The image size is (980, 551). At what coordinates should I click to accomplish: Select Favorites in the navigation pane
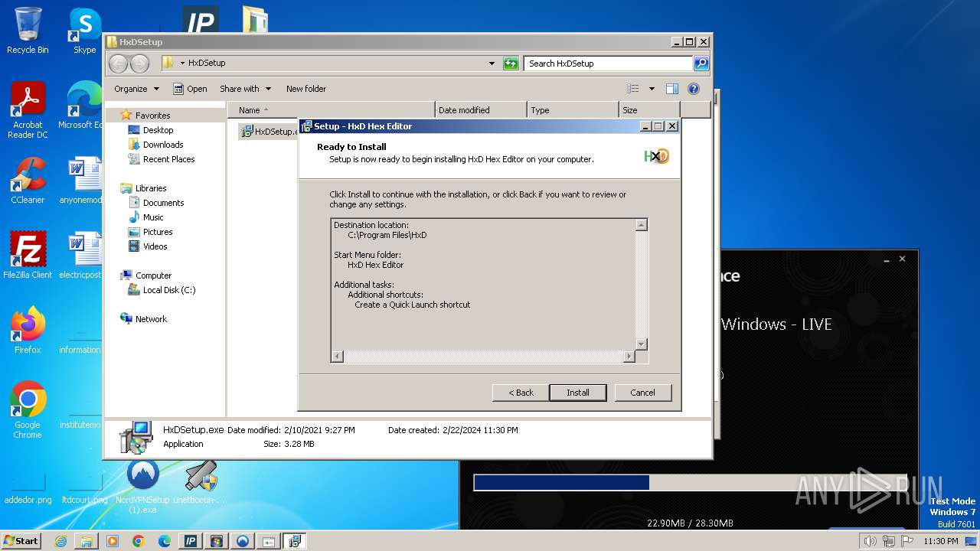(152, 116)
